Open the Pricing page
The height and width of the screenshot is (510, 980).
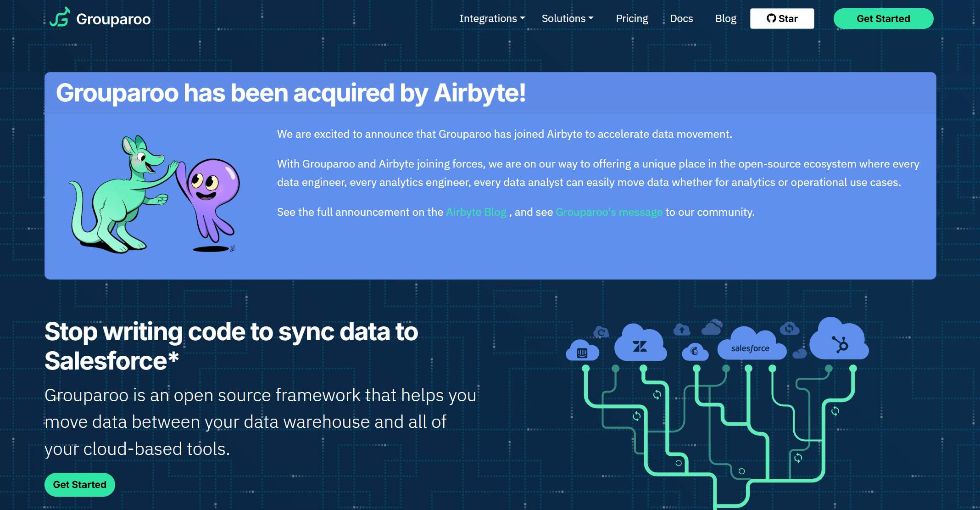[x=632, y=18]
